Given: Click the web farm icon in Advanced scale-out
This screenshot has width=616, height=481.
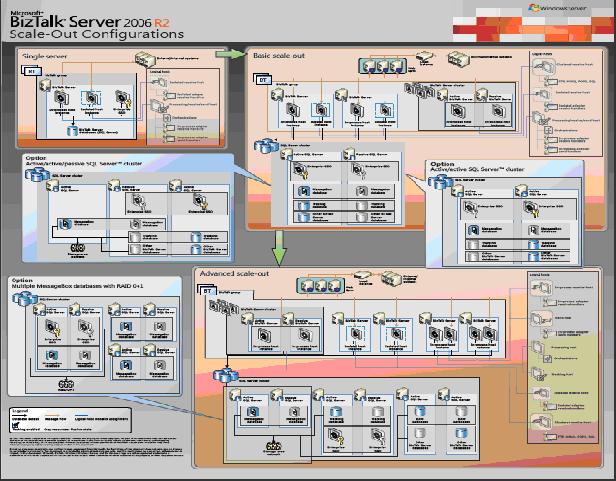Looking at the screenshot, I should click(321, 285).
